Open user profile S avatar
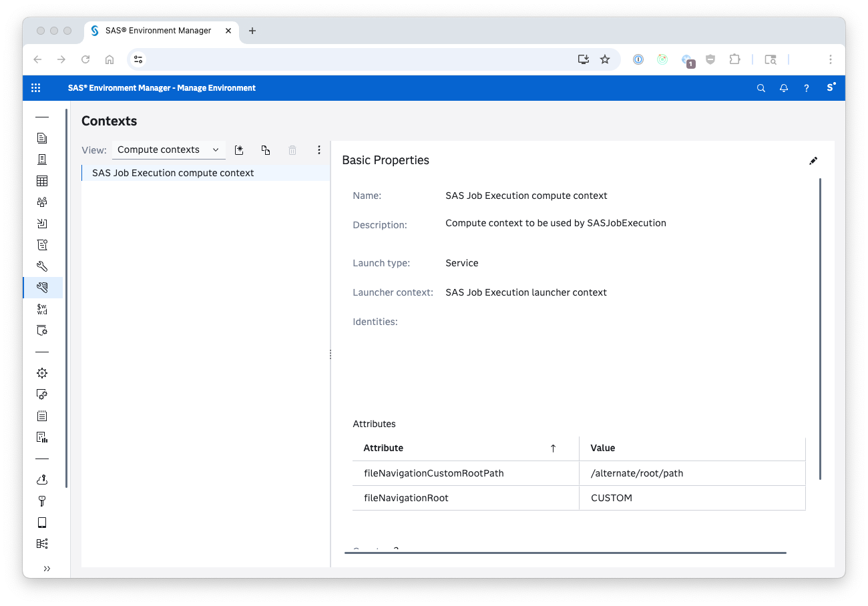 tap(831, 87)
